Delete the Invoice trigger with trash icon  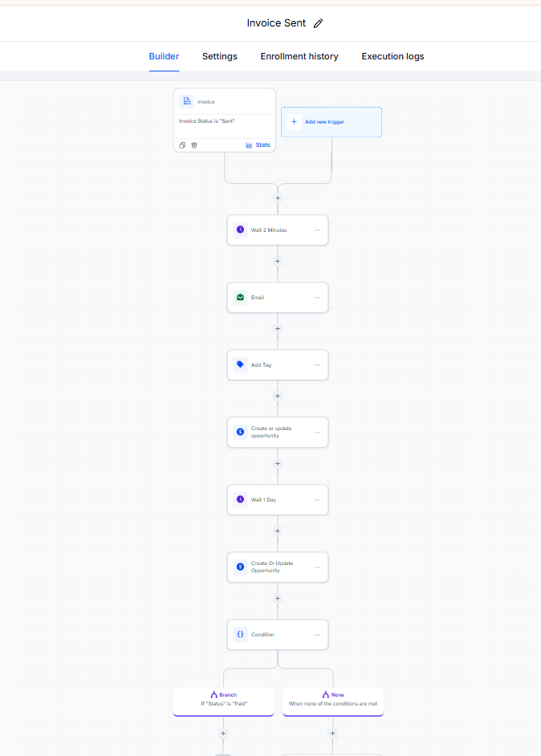[x=194, y=145]
